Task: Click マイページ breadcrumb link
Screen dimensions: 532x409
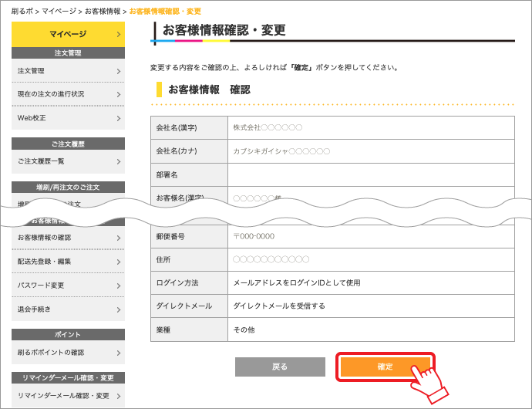Action: tap(58, 12)
